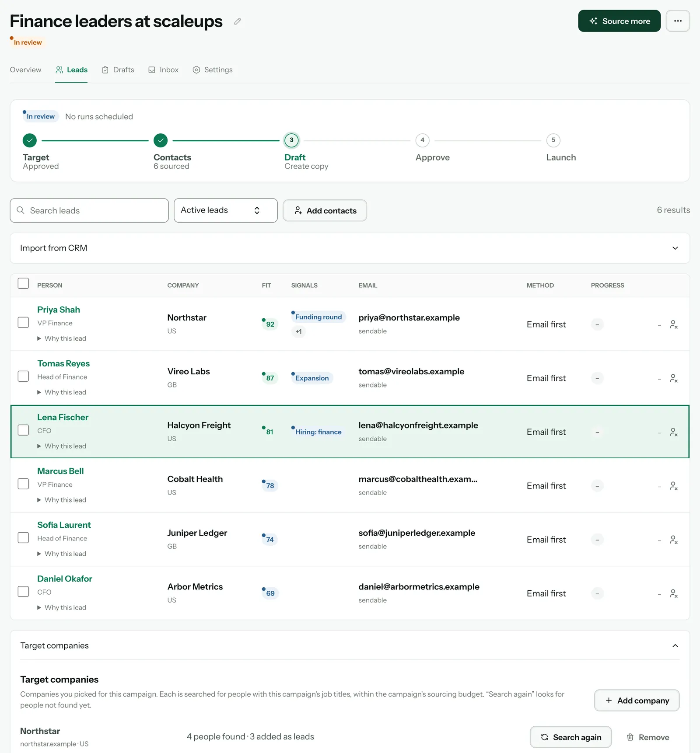Click the completed Target step checkmark
Image resolution: width=700 pixels, height=753 pixels.
(x=30, y=140)
